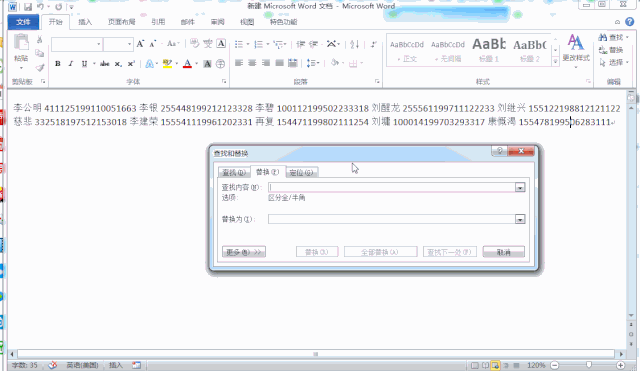The height and width of the screenshot is (371, 640).
Task: Click the Clear Formatting icon
Action: [194, 43]
